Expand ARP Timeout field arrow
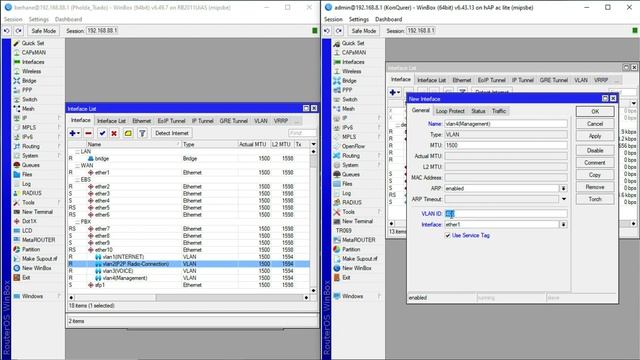This screenshot has height=360, width=640. coord(564,200)
